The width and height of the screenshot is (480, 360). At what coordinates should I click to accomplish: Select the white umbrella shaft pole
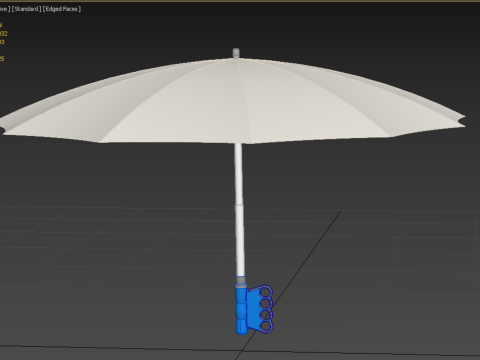pyautogui.click(x=240, y=210)
